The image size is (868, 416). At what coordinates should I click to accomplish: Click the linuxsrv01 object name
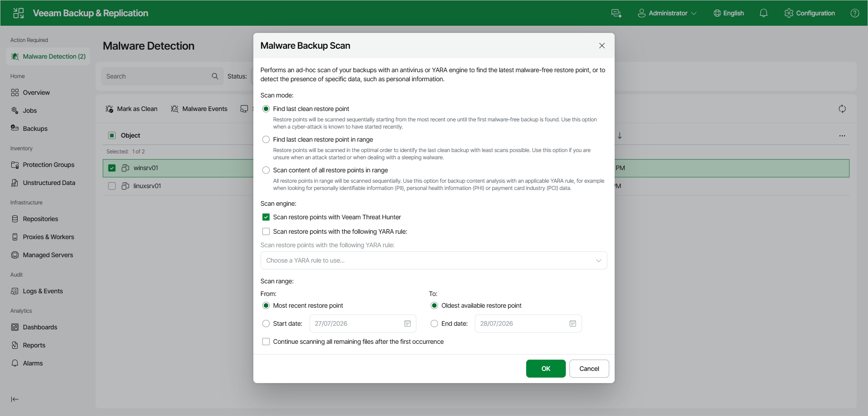[x=147, y=186]
